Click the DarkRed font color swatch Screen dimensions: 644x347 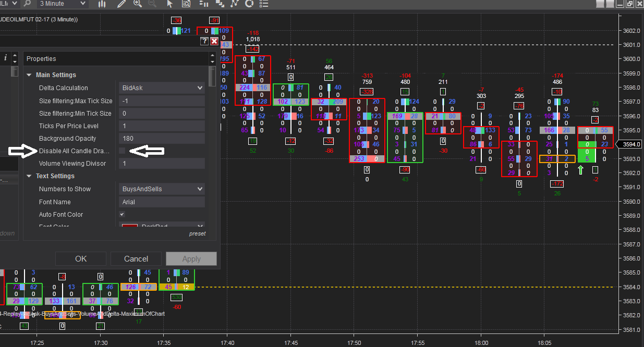129,226
